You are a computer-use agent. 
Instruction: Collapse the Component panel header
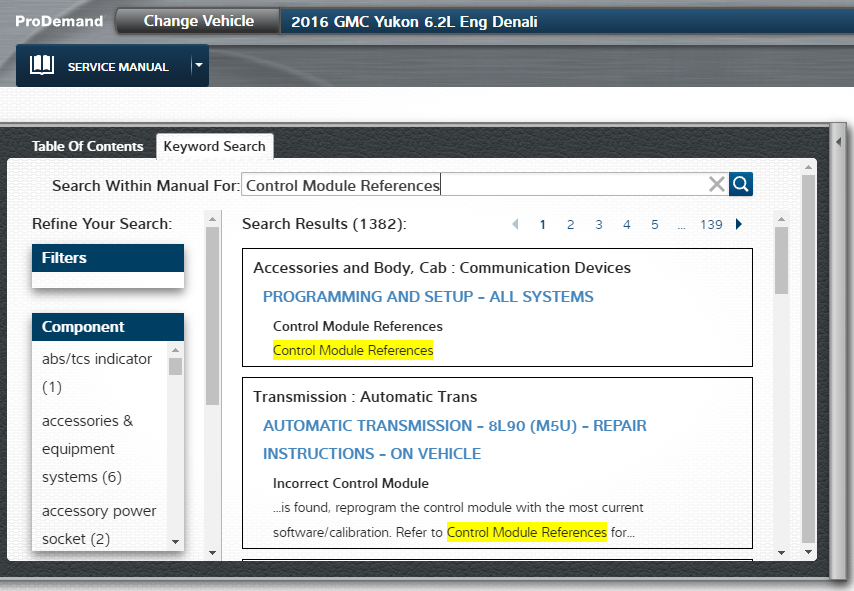[108, 327]
